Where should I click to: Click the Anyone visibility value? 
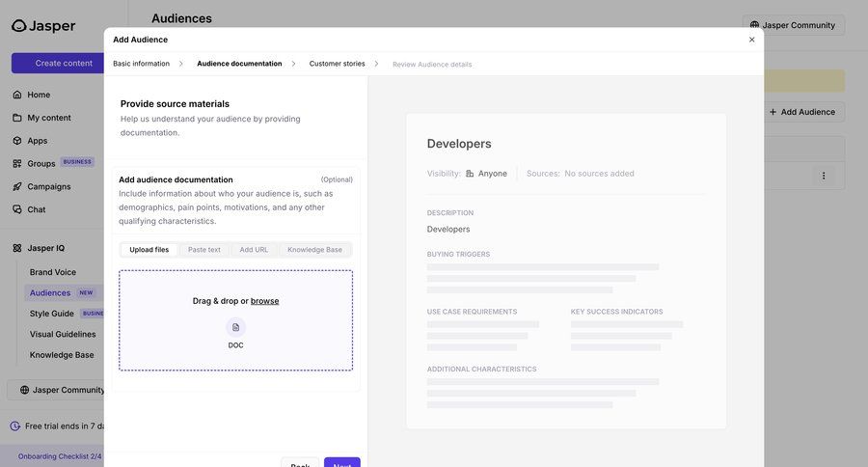[x=493, y=174]
